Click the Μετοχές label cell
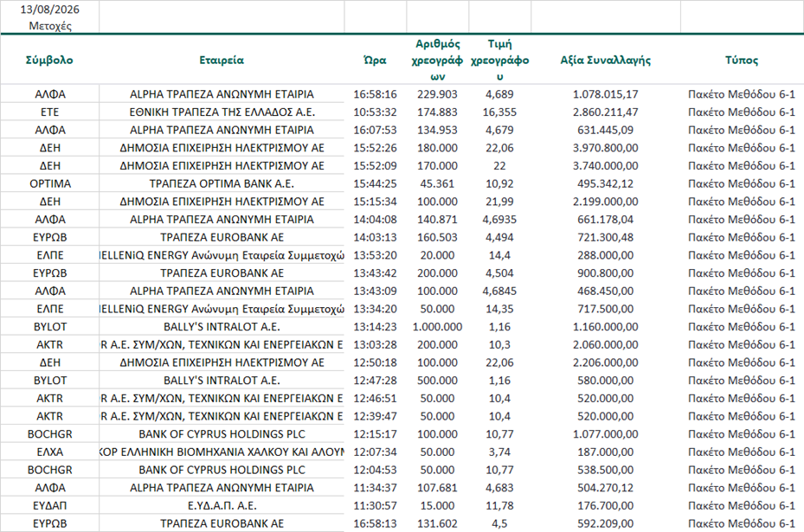The width and height of the screenshot is (804, 532). click(49, 26)
